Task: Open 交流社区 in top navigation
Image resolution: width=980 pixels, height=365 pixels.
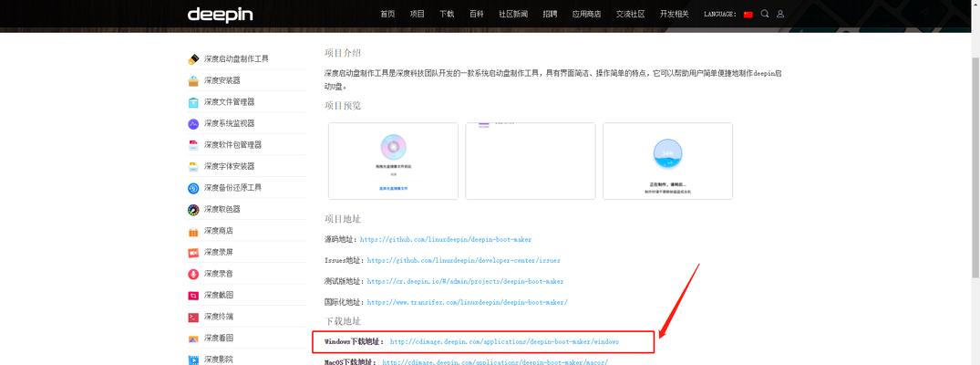Action: (x=630, y=14)
